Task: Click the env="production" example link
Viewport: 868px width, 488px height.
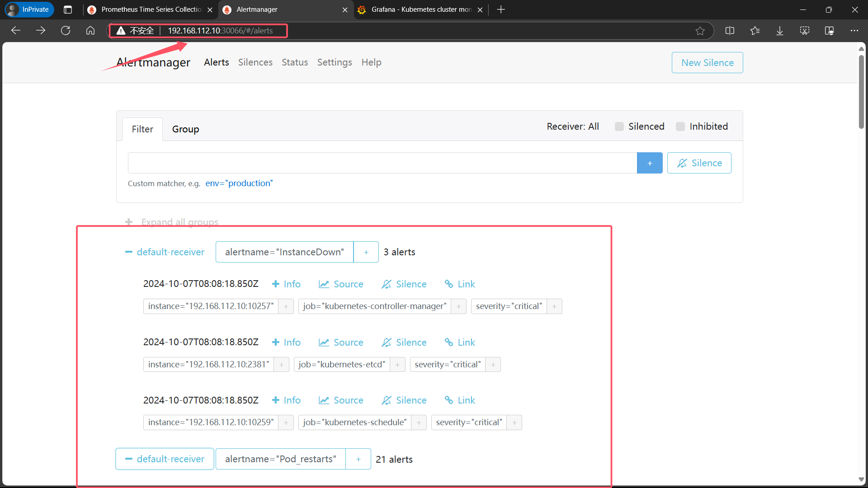Action: point(239,183)
